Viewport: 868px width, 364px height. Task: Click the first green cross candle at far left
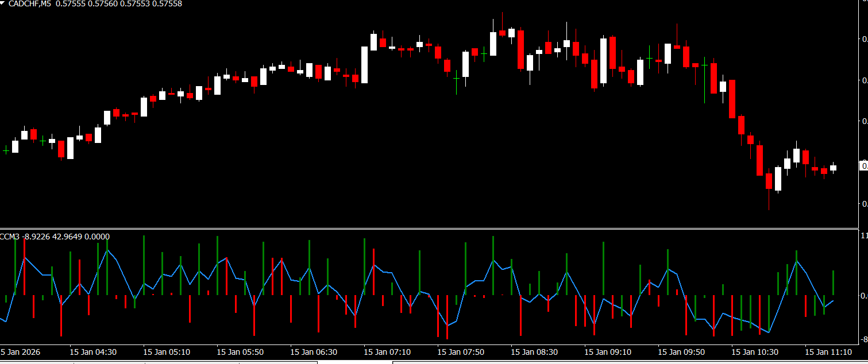6,150
